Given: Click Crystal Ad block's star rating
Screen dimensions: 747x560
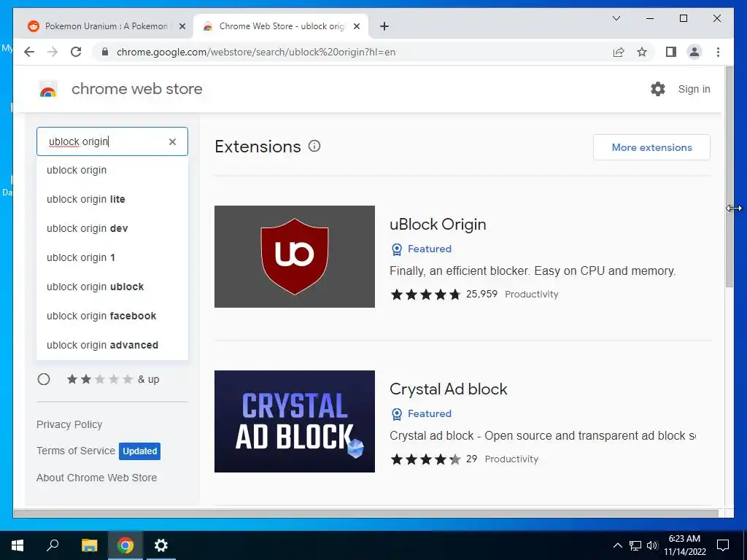Looking at the screenshot, I should 425,459.
